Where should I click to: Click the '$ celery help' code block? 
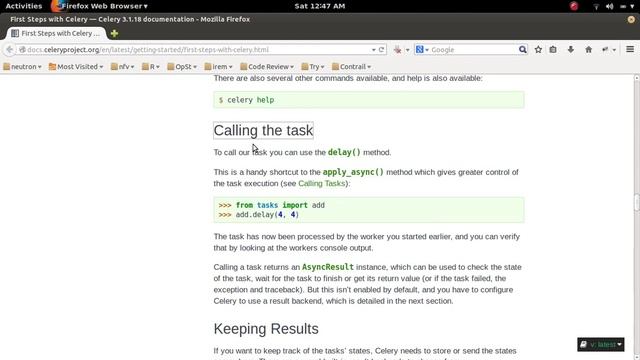pos(369,100)
